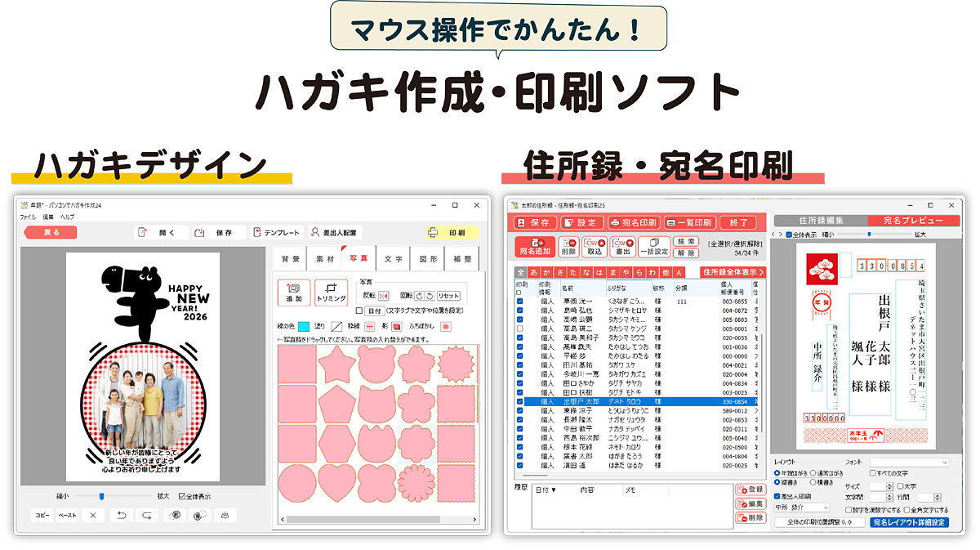The height and width of the screenshot is (550, 980).
Task: Open 一括設定 batch settings
Action: tap(653, 247)
